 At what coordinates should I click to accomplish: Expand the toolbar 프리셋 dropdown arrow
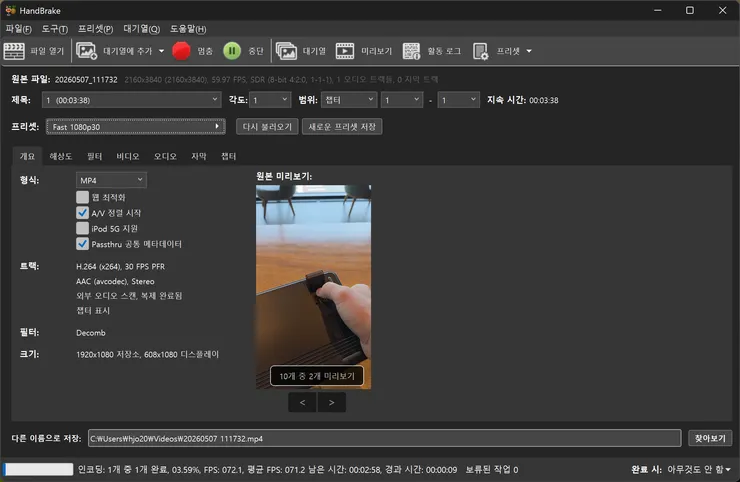click(529, 51)
